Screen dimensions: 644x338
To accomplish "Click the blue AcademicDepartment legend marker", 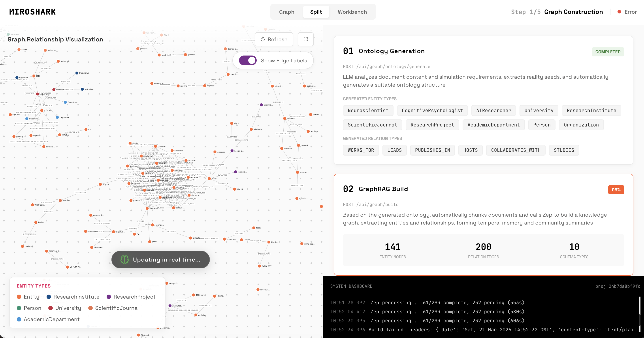I will [x=19, y=319].
